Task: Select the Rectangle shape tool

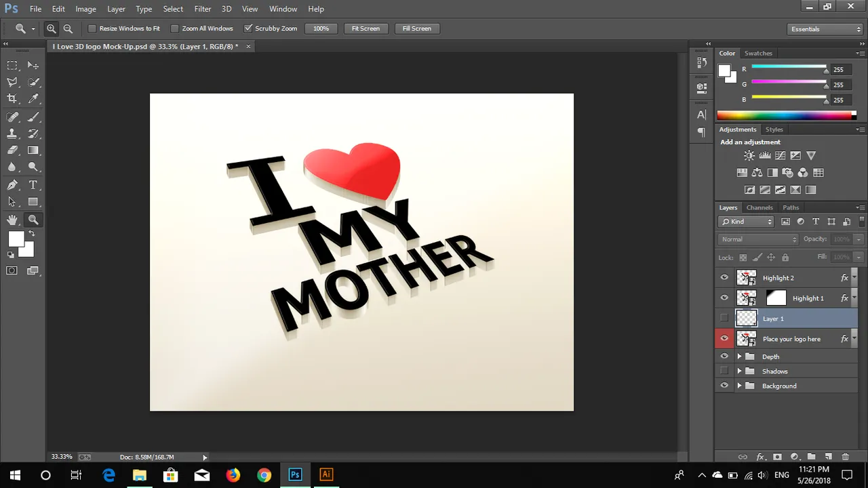Action: [x=33, y=202]
